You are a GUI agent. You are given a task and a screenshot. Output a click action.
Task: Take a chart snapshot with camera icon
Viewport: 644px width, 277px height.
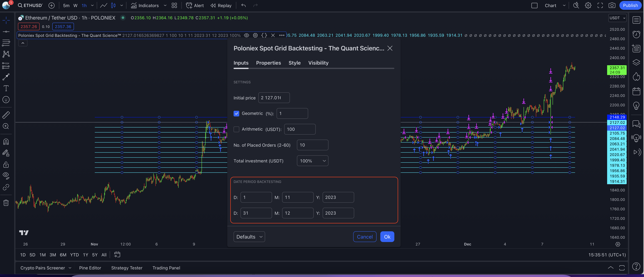(612, 6)
